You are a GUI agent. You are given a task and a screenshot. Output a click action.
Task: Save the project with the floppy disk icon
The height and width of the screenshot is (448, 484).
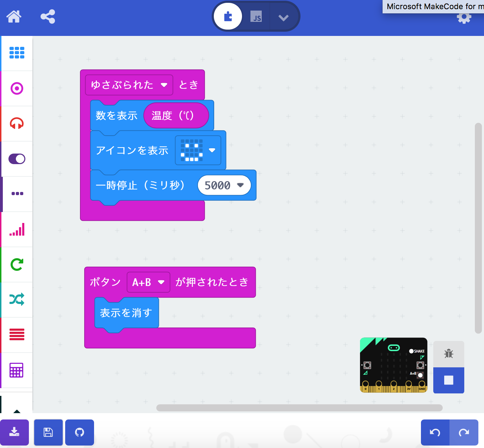pos(48,432)
